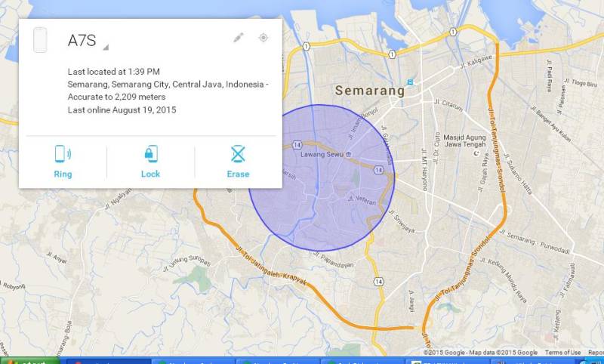Viewport: 604px width, 364px height.
Task: Click the Jl. Banget Ayu Kulon label
Action: click(550, 124)
